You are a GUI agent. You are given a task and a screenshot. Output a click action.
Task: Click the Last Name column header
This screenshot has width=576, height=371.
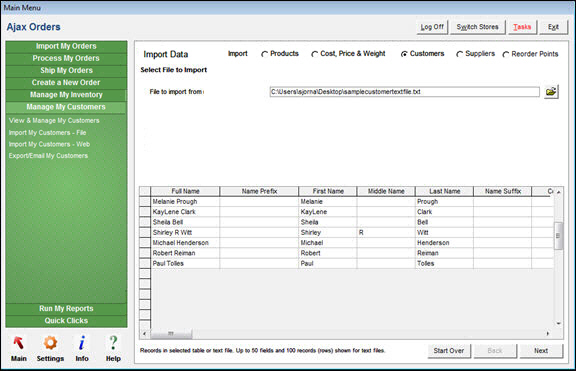pos(444,191)
